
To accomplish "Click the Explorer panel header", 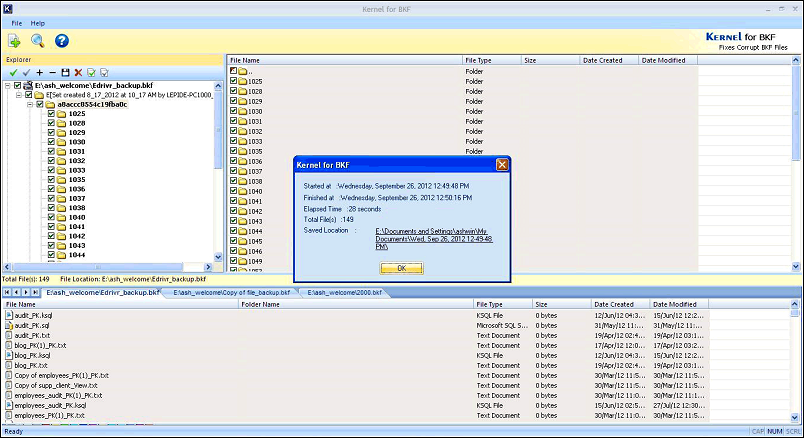I will point(113,59).
